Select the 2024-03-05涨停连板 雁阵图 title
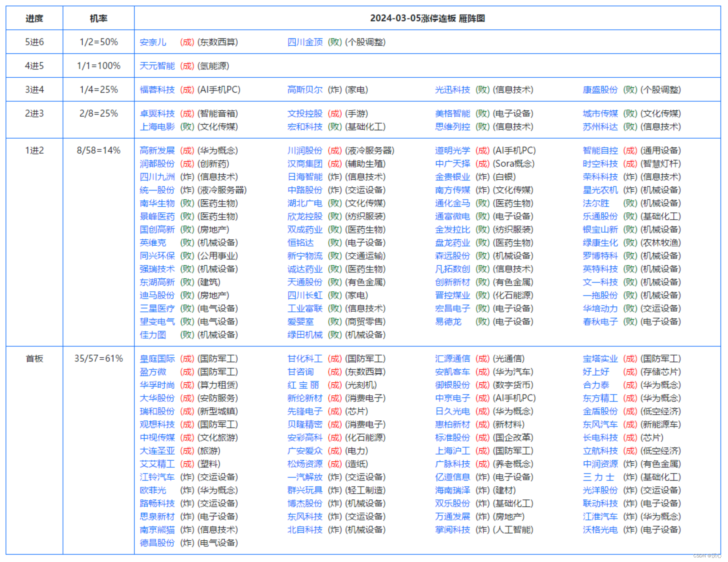 point(427,18)
